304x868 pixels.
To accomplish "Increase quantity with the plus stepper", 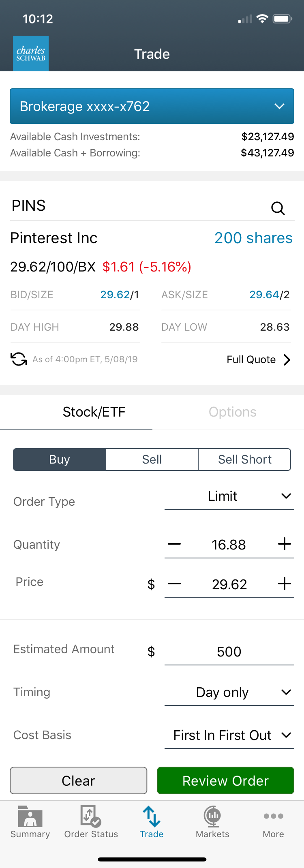I will (285, 544).
